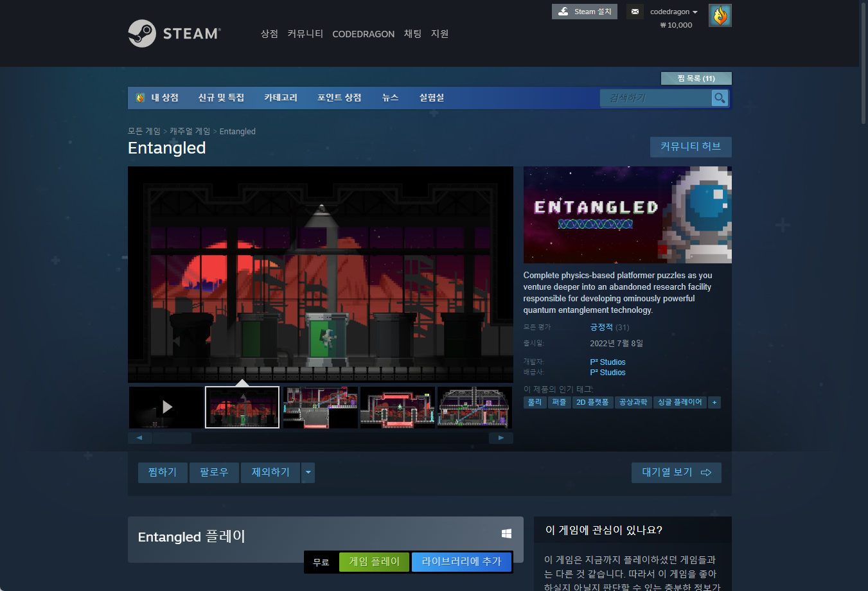Focus the 검색하기 search field
Image resolution: width=868 pixels, height=591 pixels.
click(655, 98)
